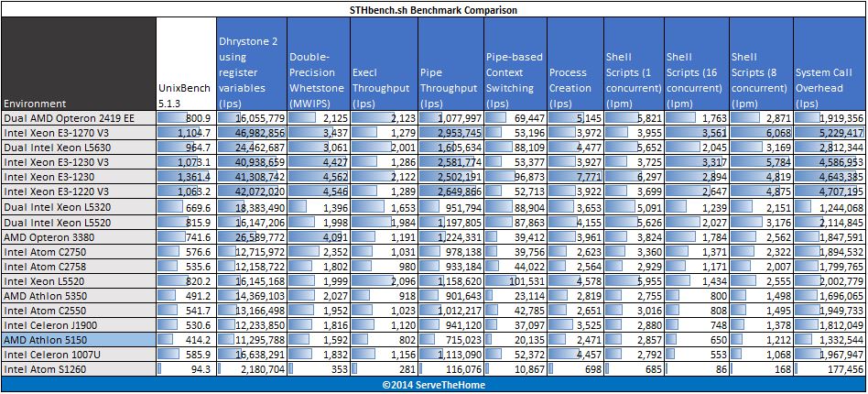Click the 'Double-Precision Whetstone' column header
Screen dimensions: 868x394
(x=319, y=63)
